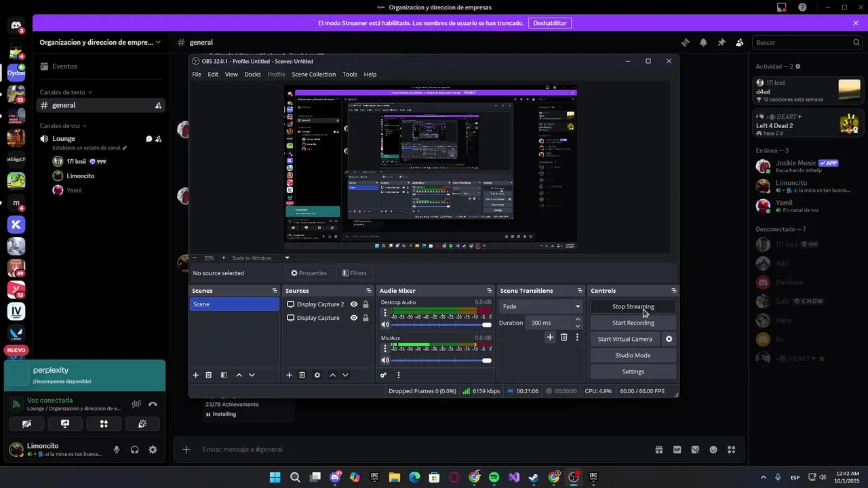868x488 pixels.
Task: Open Mic/Aux three-dot options
Action: coord(385,348)
